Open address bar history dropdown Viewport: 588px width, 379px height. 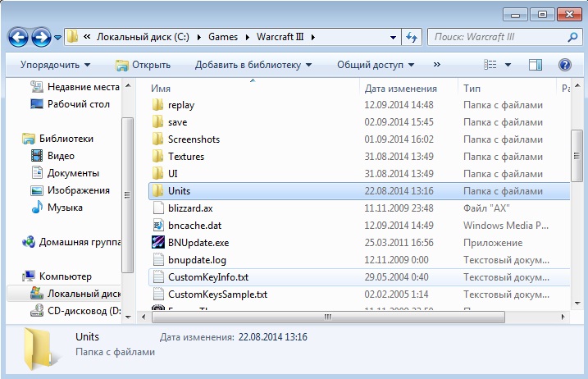coord(393,38)
